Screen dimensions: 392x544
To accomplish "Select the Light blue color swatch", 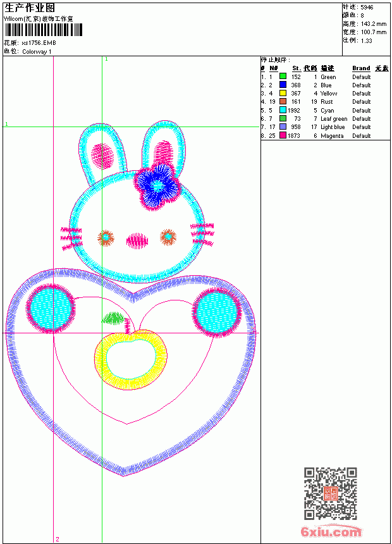I will 283,127.
